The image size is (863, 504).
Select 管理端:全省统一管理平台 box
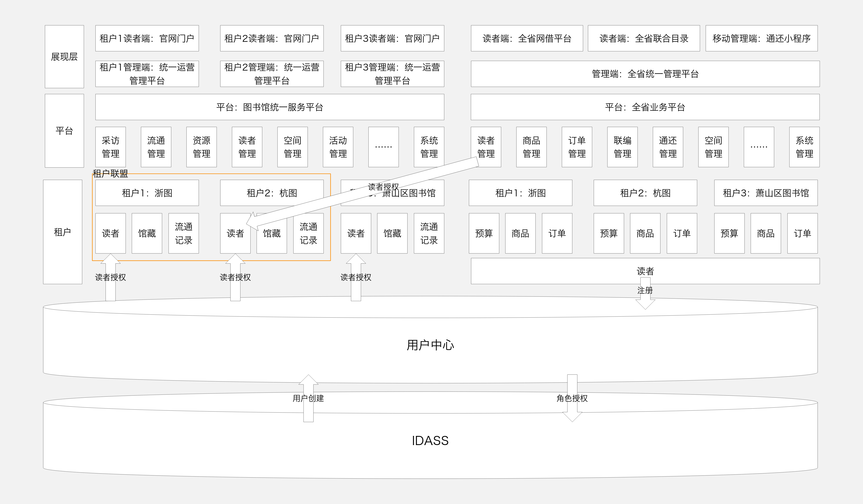click(x=645, y=74)
